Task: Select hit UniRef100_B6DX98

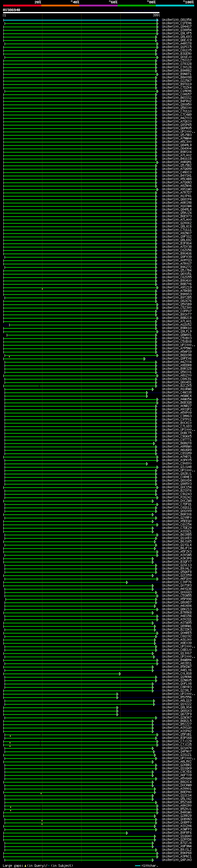Action: 176,355
